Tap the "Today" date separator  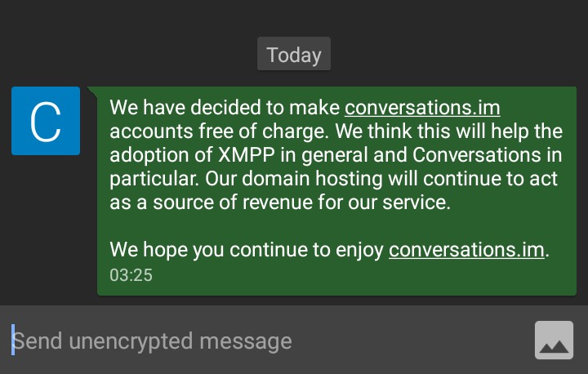(294, 55)
